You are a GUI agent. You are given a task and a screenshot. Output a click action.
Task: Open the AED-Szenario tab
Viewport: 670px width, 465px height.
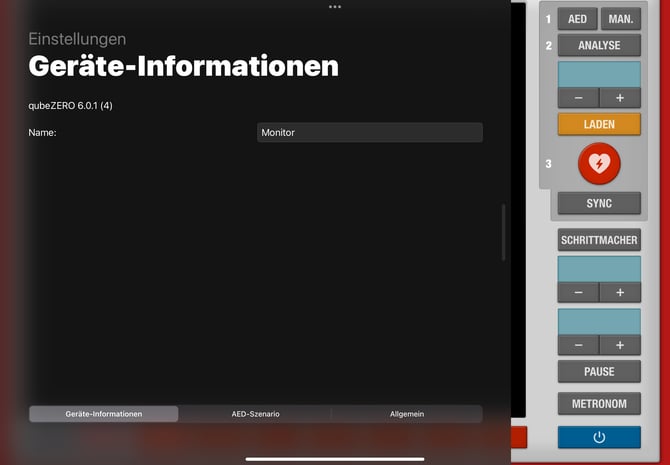(255, 414)
